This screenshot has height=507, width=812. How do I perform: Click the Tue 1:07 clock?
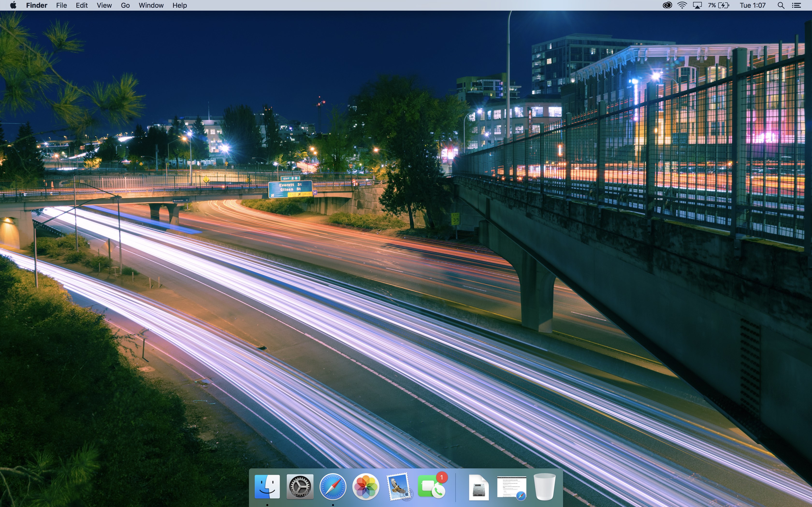pyautogui.click(x=753, y=5)
